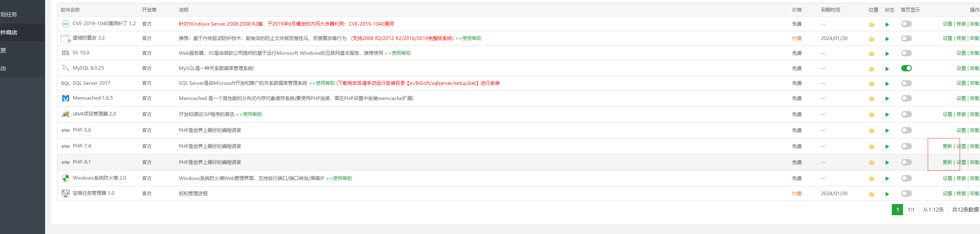Click the play status icon for PHP-5.6
Screen dimensions: 980x234
tap(887, 130)
